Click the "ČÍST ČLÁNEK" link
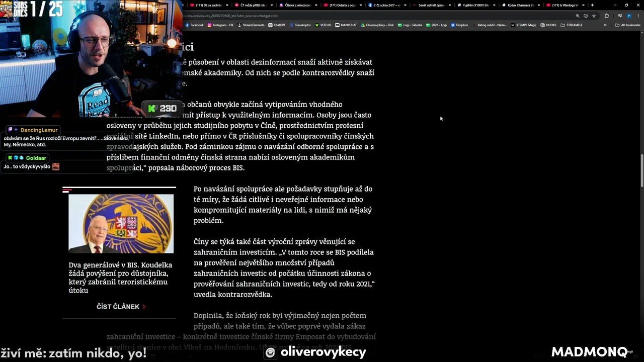644x362 pixels. tap(121, 306)
